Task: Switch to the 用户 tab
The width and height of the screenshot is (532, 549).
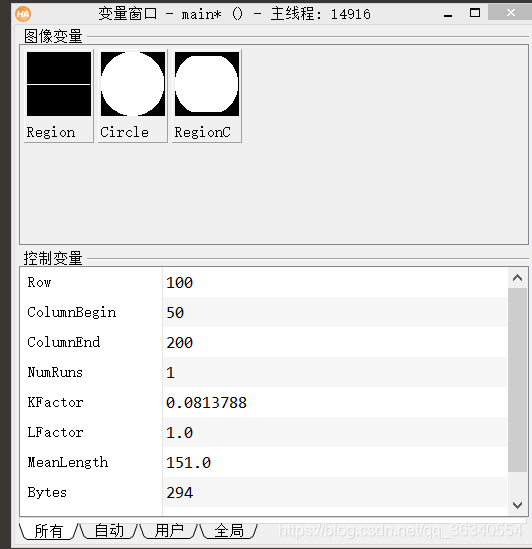Action: 169,531
